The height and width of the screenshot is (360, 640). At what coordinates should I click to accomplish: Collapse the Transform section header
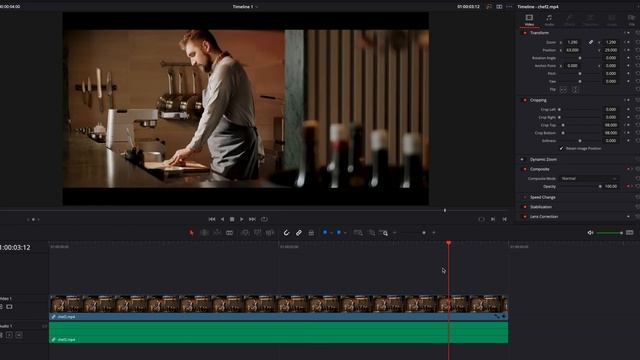pyautogui.click(x=539, y=33)
